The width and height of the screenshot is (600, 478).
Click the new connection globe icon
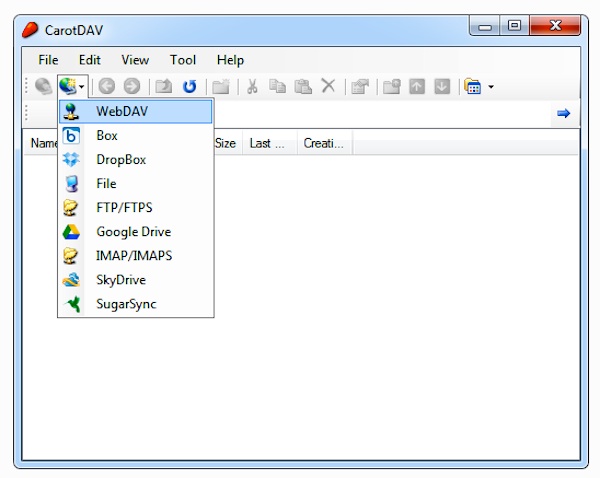tap(68, 86)
